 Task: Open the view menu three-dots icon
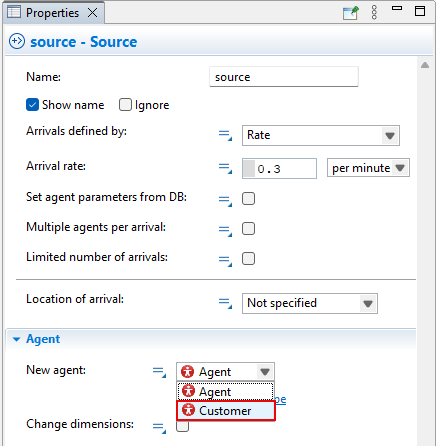[374, 13]
